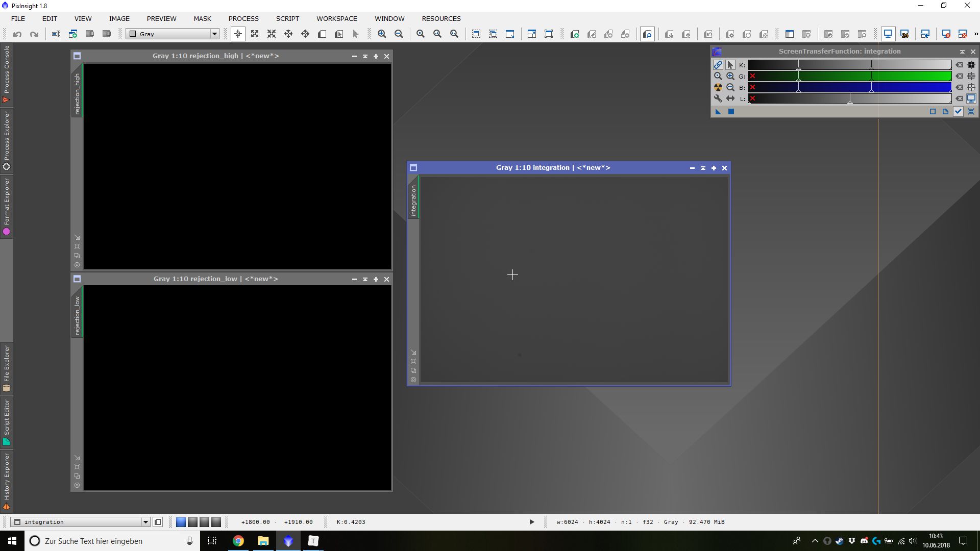Toggle first blue channel box in status bar
Viewport: 980px width, 551px height.
181,522
